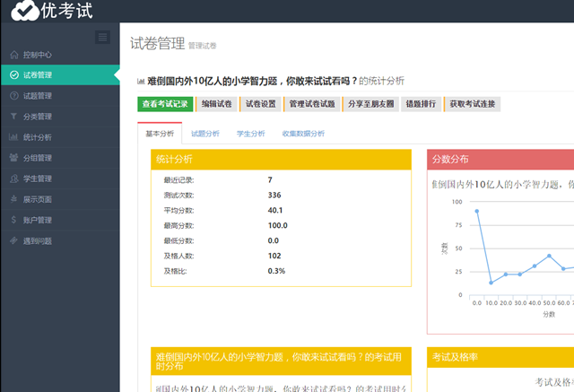Select the 基本分析 tab

[160, 134]
